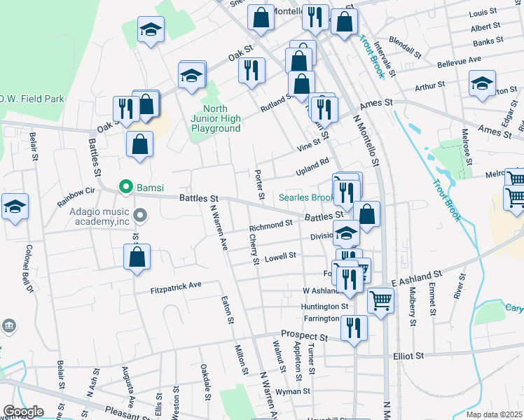Image resolution: width=524 pixels, height=420 pixels.
Task: Select the Intervale St street label
Action: (385, 59)
